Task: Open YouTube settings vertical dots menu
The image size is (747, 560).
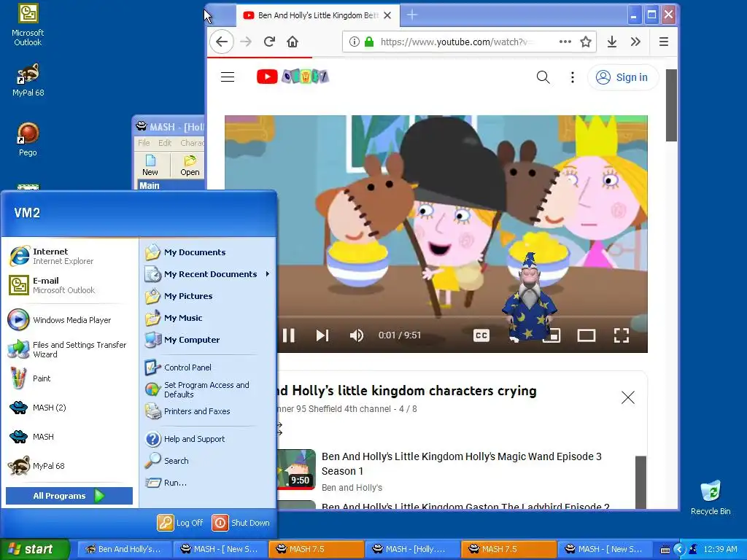Action: [x=573, y=77]
